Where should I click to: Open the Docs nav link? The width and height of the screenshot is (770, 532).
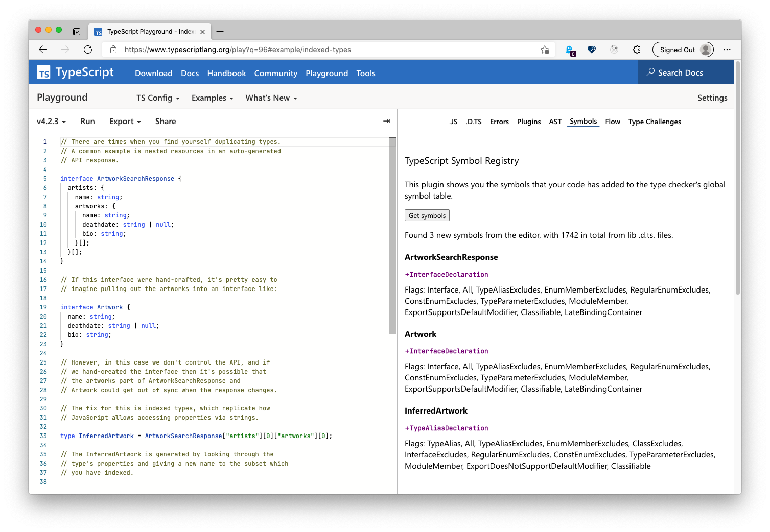click(190, 73)
